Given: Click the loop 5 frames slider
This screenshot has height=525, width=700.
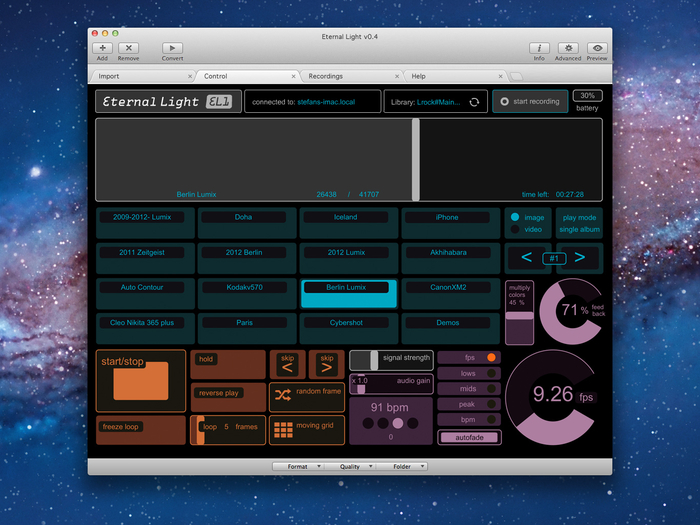Looking at the screenshot, I should tap(228, 430).
